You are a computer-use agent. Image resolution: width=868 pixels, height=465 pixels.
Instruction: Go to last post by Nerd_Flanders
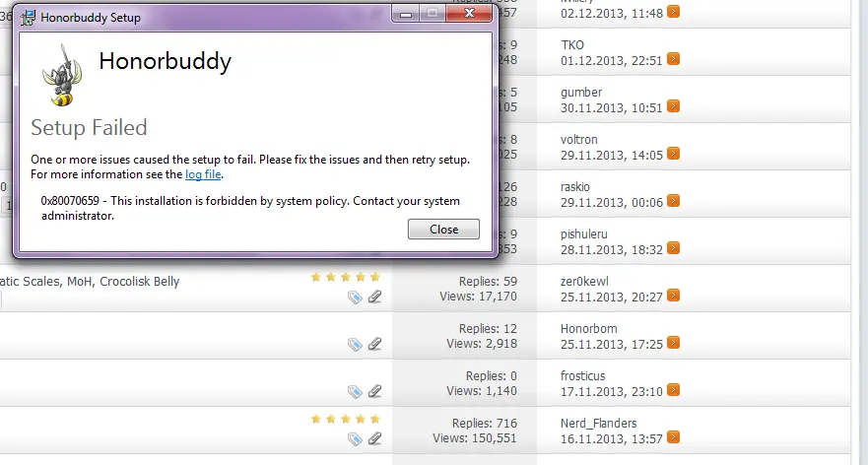tap(673, 437)
